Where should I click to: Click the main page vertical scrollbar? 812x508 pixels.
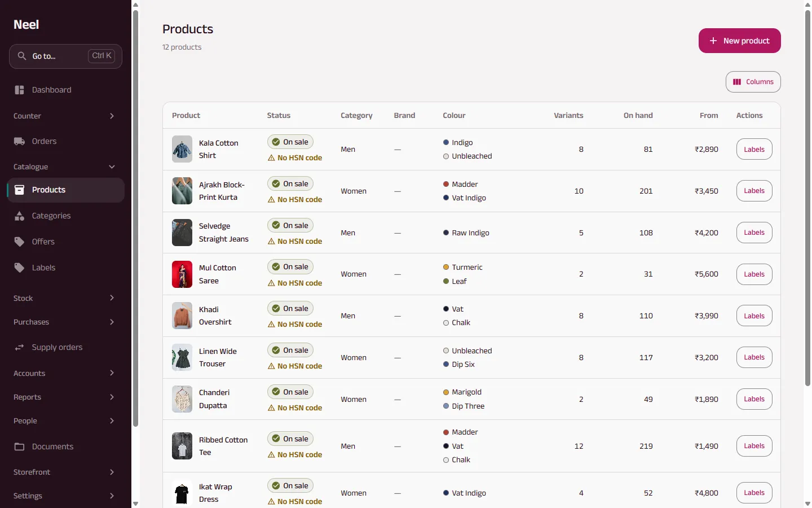pyautogui.click(x=807, y=198)
